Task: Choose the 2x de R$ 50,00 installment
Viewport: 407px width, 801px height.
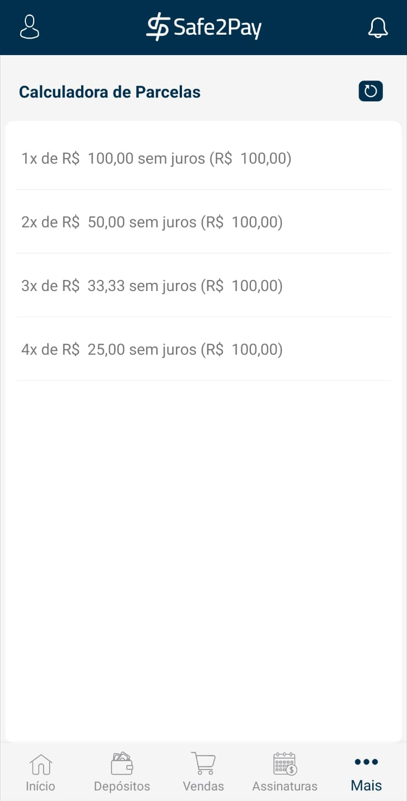Action: pyautogui.click(x=203, y=222)
